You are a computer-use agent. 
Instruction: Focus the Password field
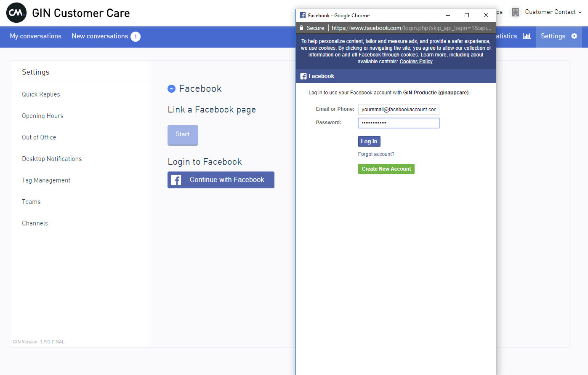(399, 123)
